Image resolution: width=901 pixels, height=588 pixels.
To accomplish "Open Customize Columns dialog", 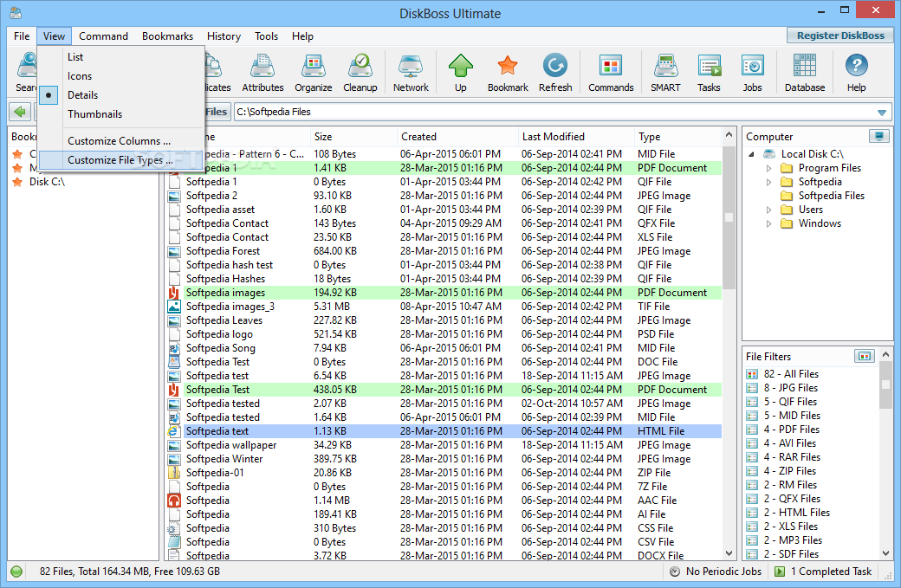I will point(121,140).
